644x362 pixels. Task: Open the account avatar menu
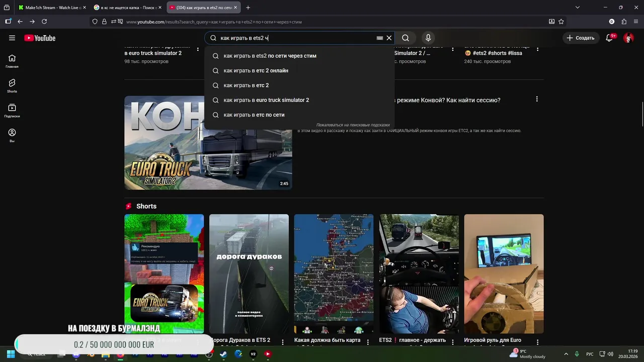[x=628, y=38]
